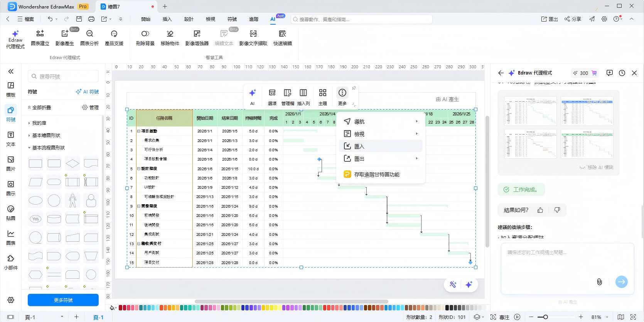Select 匯入 from the menu

pos(381,146)
